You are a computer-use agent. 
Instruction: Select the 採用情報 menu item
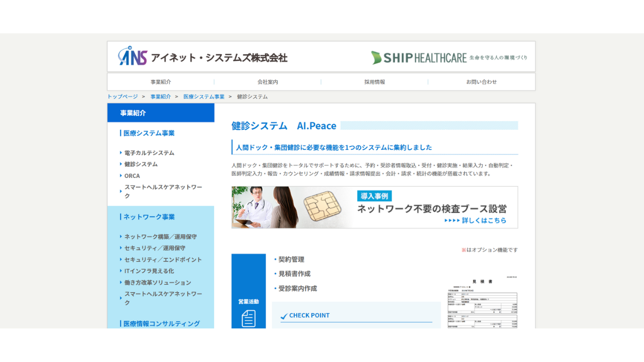coord(375,82)
